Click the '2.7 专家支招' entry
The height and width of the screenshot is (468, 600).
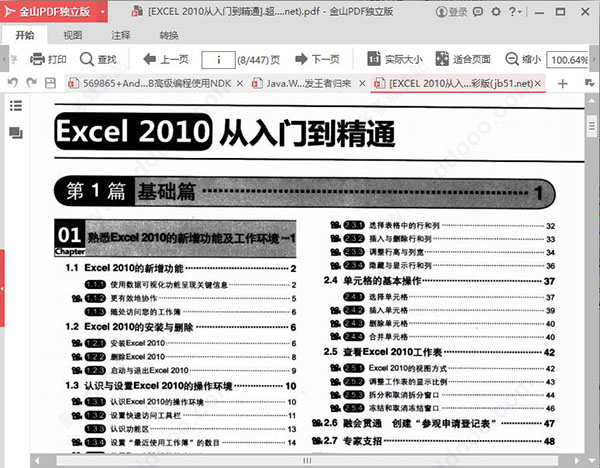434,441
